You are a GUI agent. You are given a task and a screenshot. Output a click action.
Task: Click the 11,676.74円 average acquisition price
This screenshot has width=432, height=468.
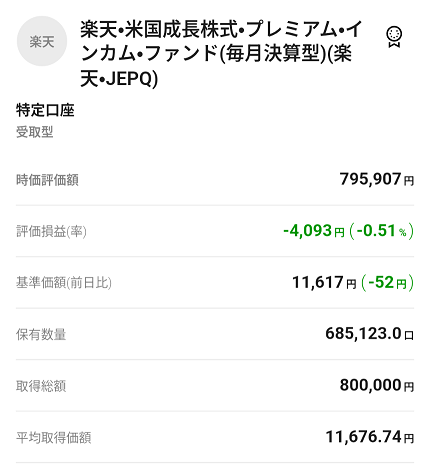[x=370, y=437]
